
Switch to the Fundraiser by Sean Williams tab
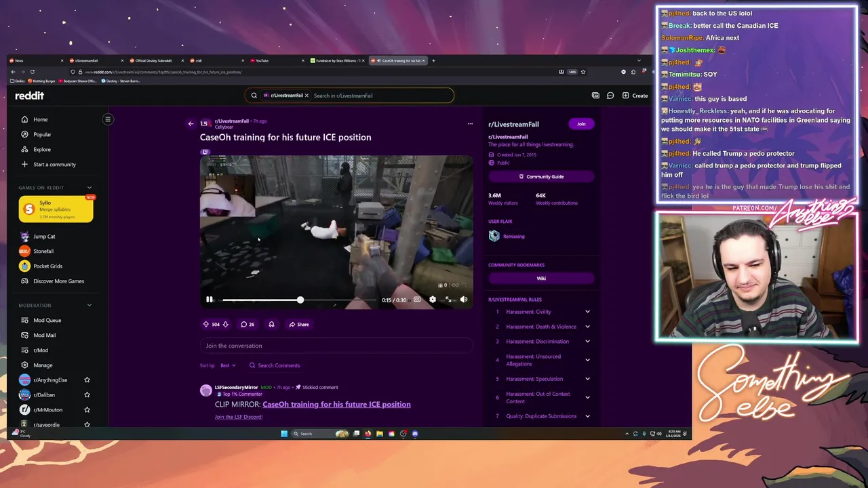[338, 60]
